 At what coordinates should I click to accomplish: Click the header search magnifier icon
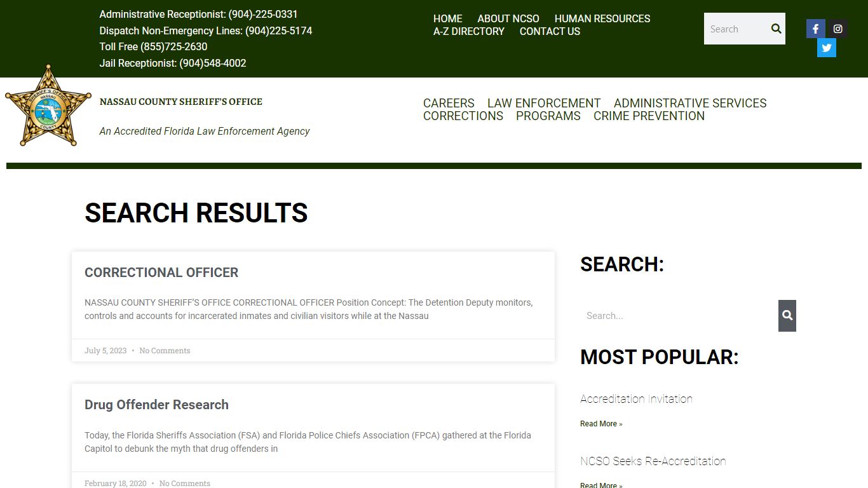pos(776,29)
